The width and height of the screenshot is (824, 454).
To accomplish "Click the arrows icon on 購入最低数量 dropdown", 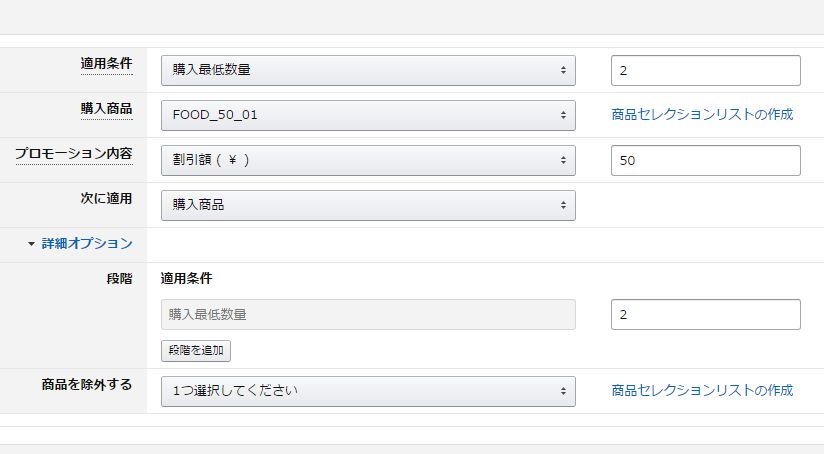I will click(563, 70).
